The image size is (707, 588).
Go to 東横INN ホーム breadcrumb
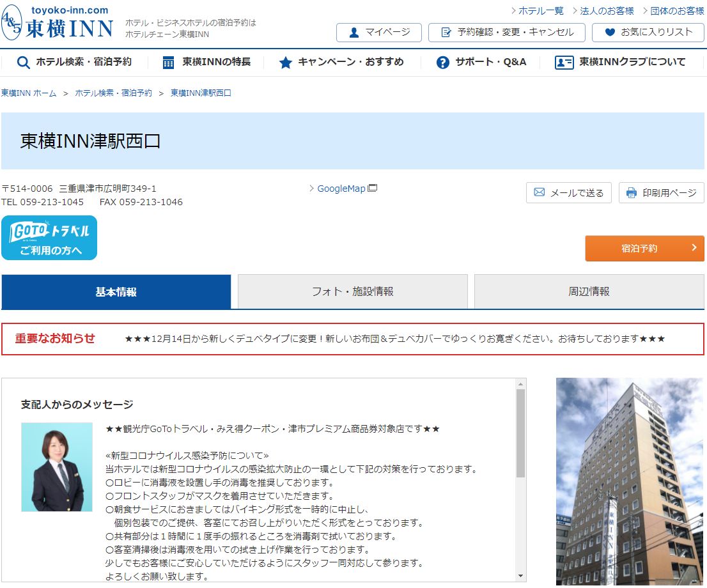[x=29, y=93]
